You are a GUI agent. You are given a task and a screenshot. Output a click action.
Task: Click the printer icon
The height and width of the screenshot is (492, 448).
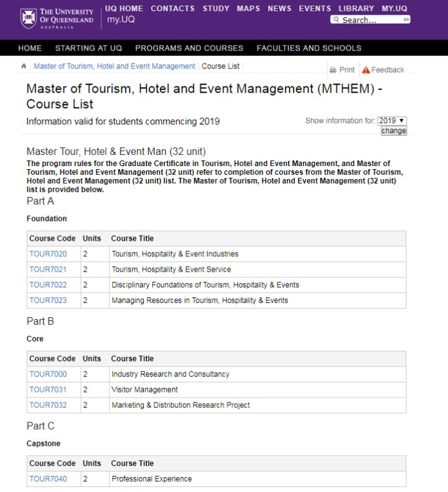click(333, 70)
